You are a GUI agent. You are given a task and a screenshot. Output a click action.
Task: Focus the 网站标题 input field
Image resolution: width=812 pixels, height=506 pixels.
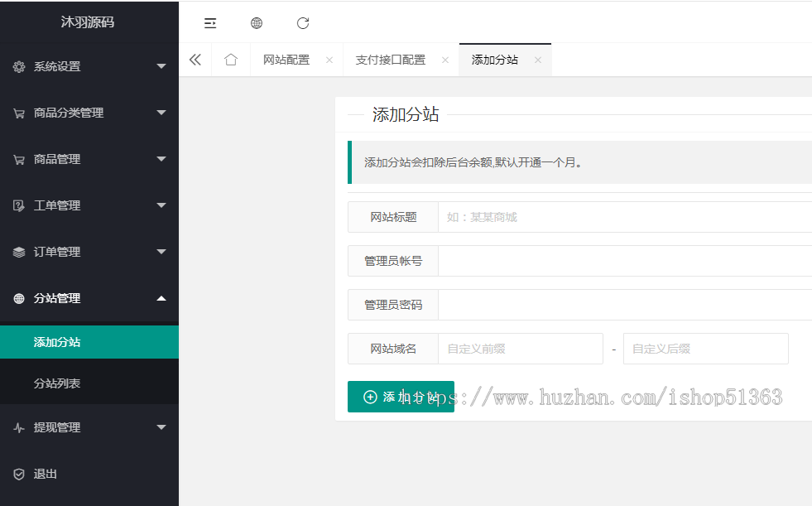(625, 217)
